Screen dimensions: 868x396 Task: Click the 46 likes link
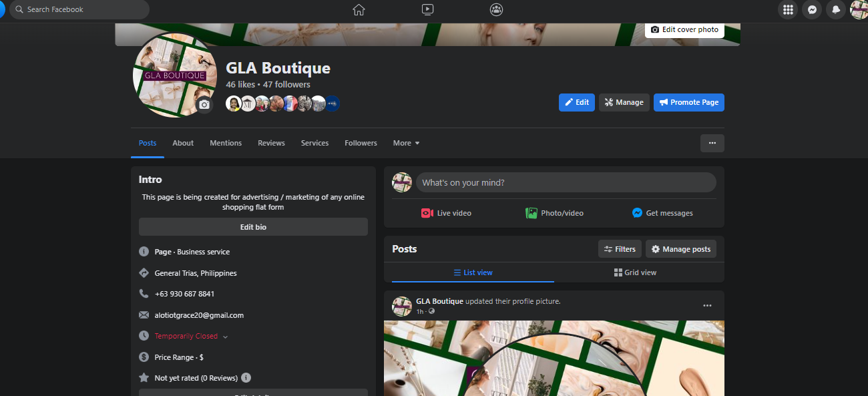[x=240, y=85]
